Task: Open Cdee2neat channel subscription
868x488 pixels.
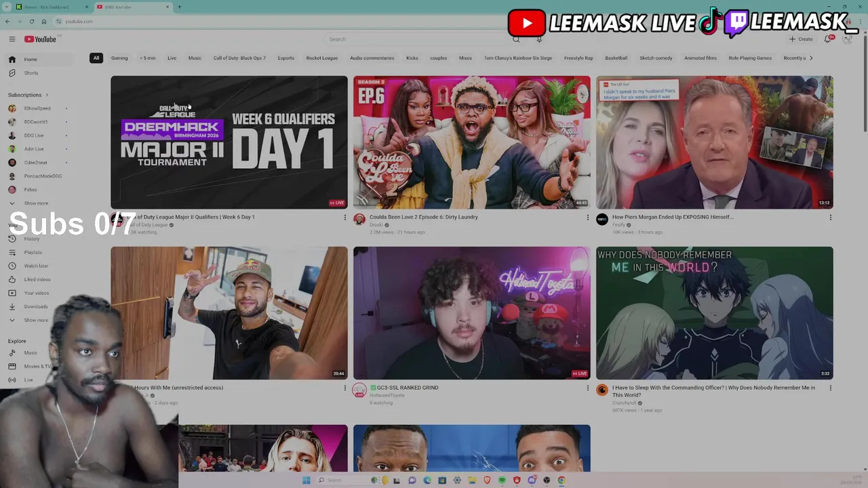Action: click(x=41, y=163)
